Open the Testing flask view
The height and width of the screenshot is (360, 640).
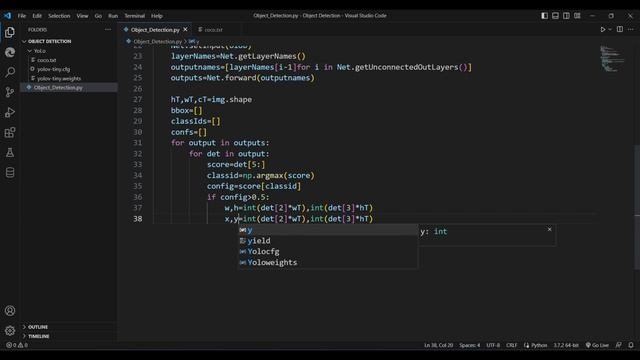[10, 152]
